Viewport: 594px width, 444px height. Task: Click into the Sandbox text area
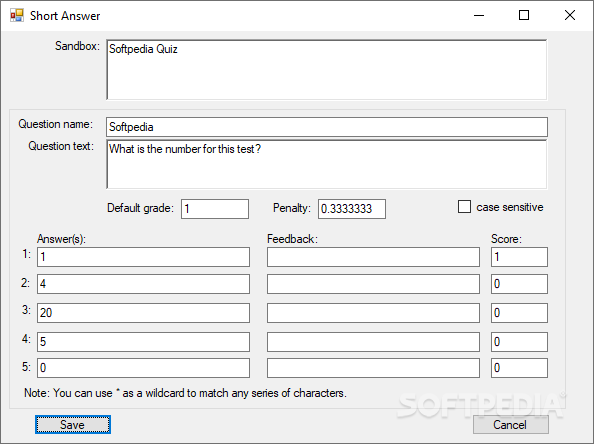pyautogui.click(x=327, y=70)
